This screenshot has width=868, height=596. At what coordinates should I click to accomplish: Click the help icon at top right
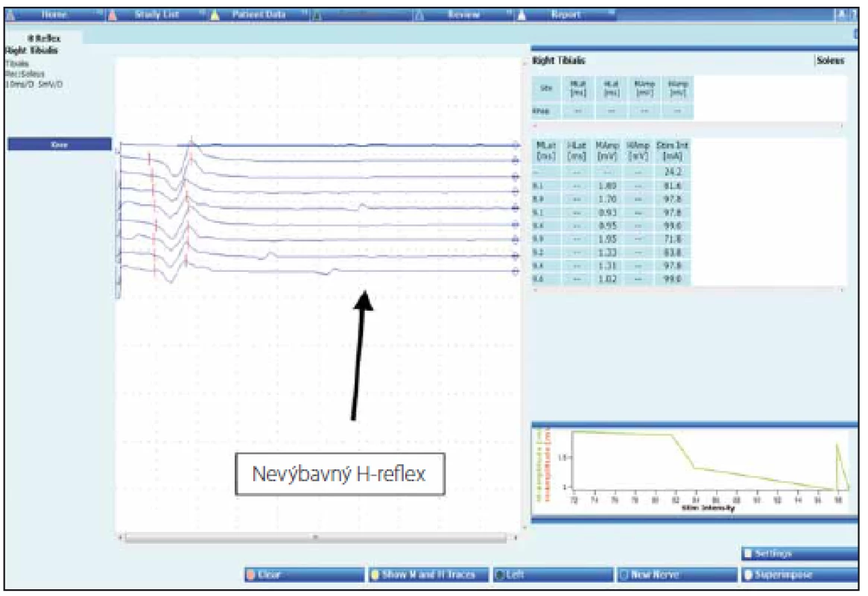click(855, 15)
